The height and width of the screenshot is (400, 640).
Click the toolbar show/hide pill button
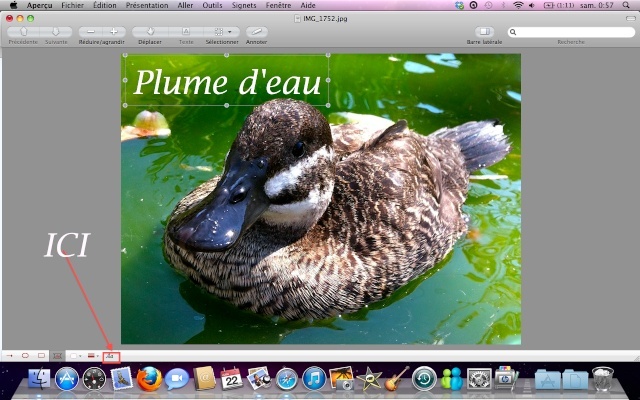click(630, 18)
